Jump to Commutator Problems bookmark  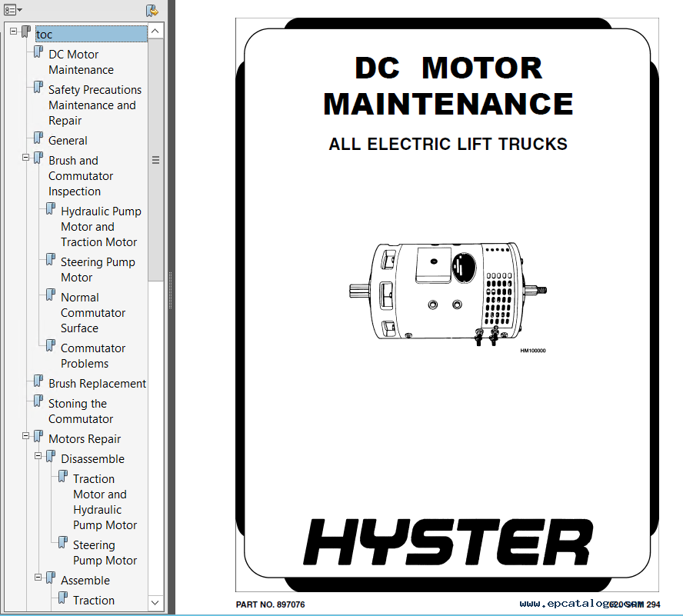[x=93, y=355]
